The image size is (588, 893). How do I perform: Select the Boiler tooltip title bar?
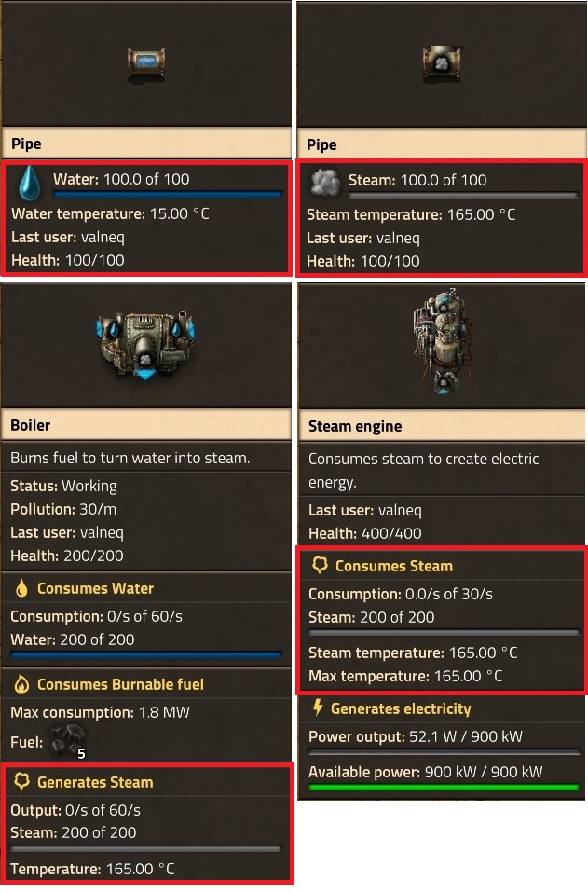click(x=146, y=425)
